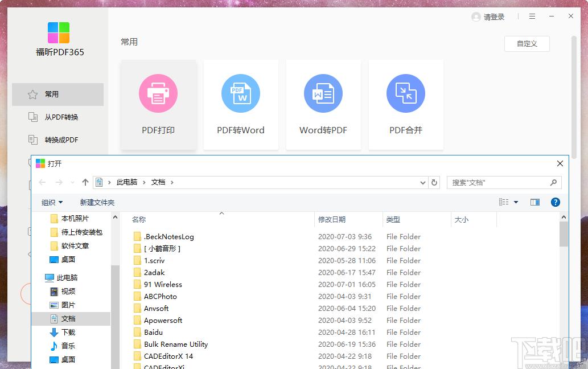This screenshot has height=369, width=588.
Task: Select 常用 in the left sidebar
Action: point(57,95)
